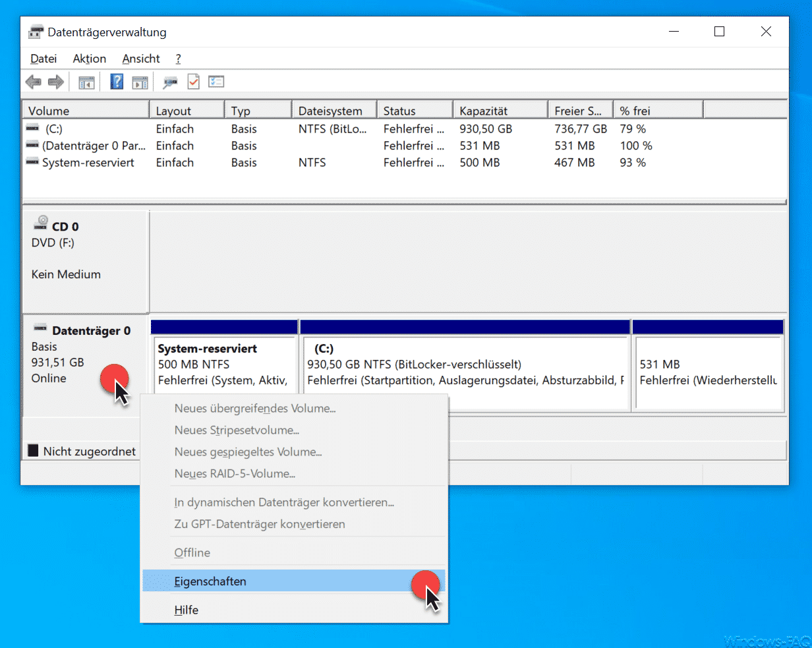Select the (C:) 930,50 GB partition block
This screenshot has width=812, height=648.
(x=465, y=366)
